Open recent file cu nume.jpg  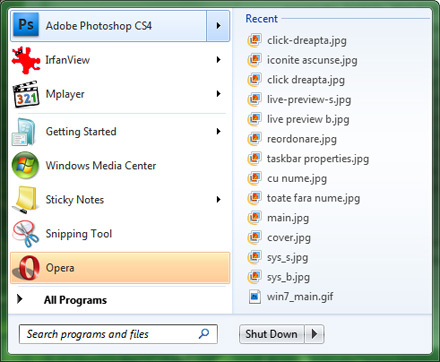(x=297, y=179)
